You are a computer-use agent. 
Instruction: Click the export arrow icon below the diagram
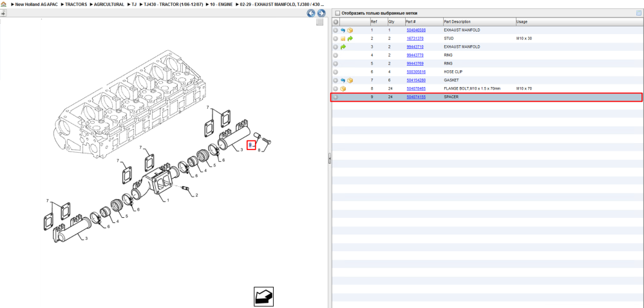click(263, 296)
